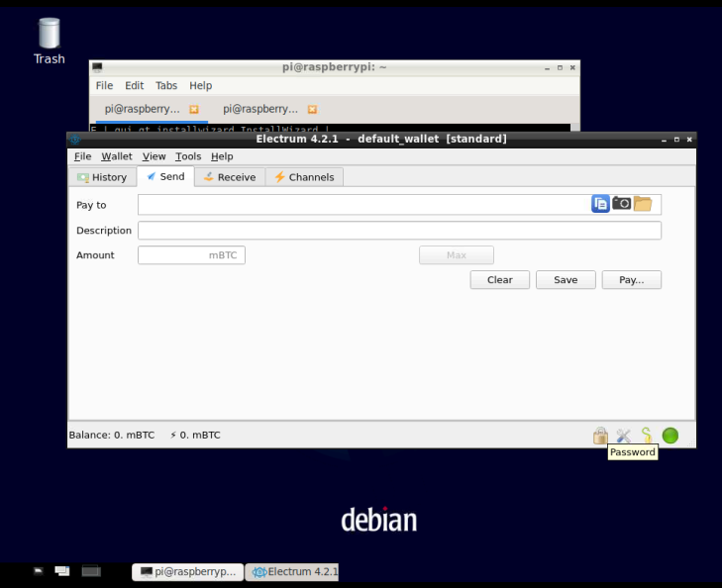Click the seed icon in the status bar

647,436
